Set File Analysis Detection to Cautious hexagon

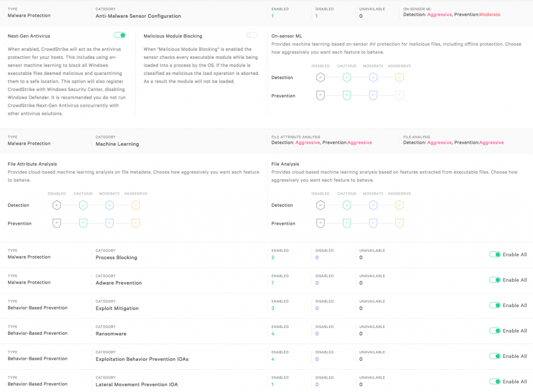(347, 205)
